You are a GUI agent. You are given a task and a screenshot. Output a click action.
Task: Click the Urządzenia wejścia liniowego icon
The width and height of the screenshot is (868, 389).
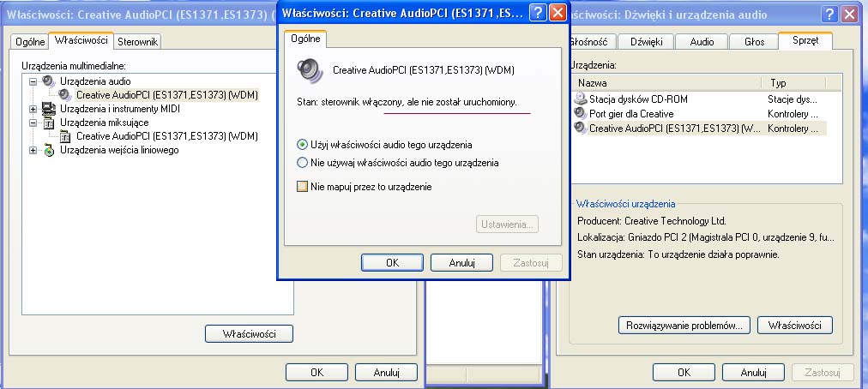(x=49, y=151)
